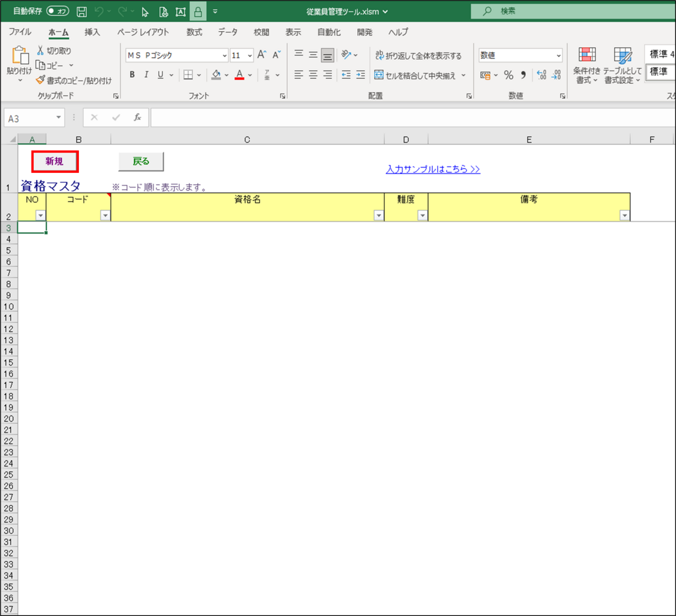
Task: Toggle bottom vertical alignment
Action: (x=327, y=55)
